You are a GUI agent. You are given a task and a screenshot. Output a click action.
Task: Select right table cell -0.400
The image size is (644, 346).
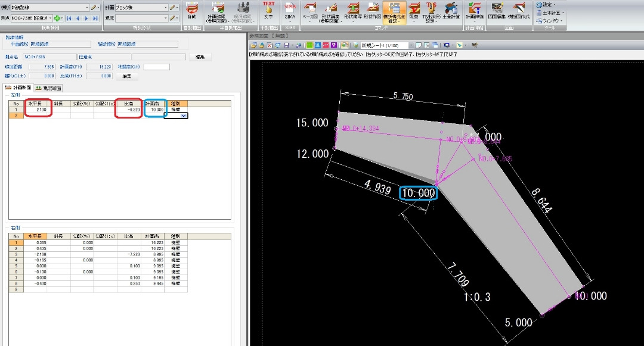click(35, 283)
